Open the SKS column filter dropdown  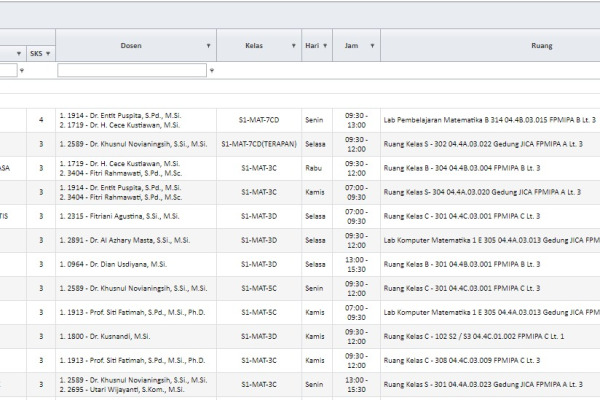click(48, 54)
